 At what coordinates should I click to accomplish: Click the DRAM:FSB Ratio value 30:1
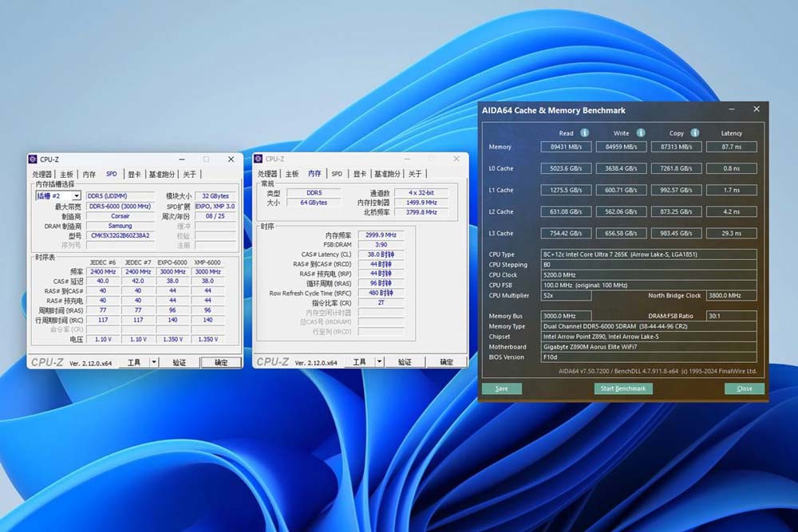731,316
